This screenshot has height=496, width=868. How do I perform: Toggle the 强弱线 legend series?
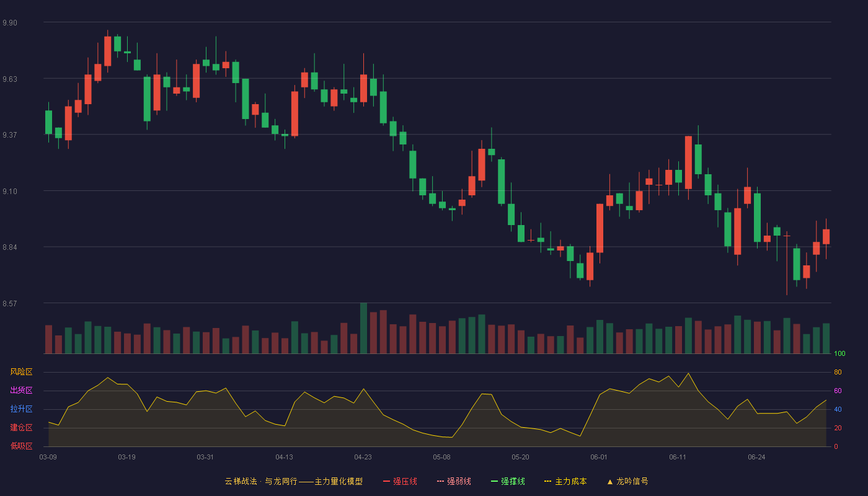click(x=454, y=481)
